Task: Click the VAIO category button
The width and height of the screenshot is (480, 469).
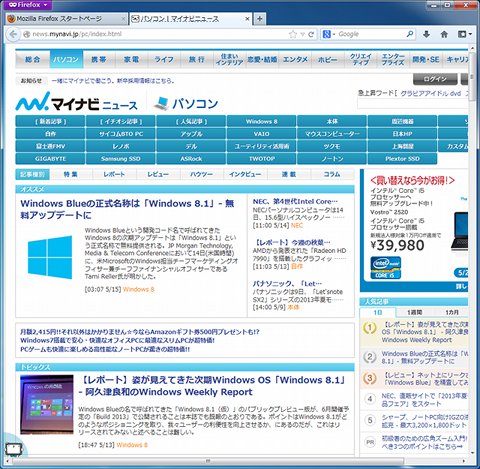Action: pyautogui.click(x=261, y=134)
